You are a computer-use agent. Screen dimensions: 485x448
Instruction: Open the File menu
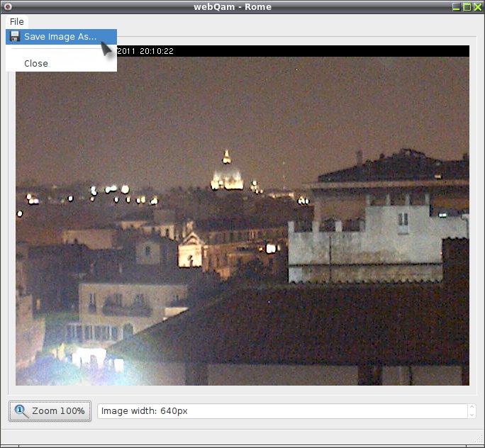click(x=17, y=22)
